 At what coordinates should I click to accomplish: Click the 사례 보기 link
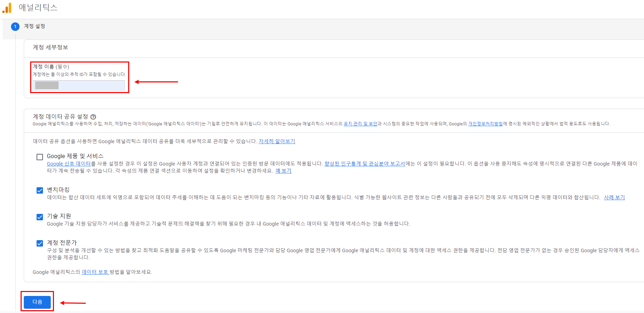(x=614, y=197)
